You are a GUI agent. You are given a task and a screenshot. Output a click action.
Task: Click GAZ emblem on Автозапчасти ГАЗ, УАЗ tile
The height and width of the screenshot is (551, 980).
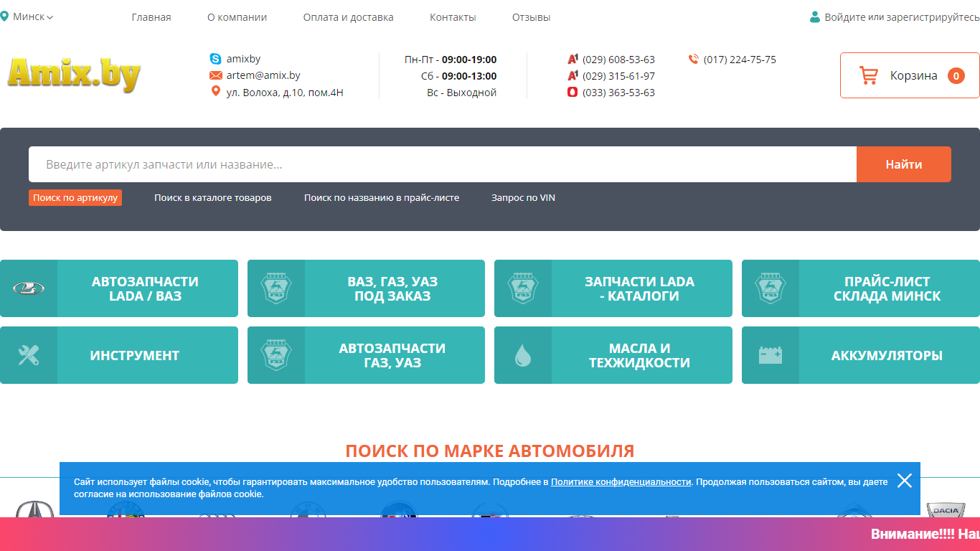tap(275, 355)
